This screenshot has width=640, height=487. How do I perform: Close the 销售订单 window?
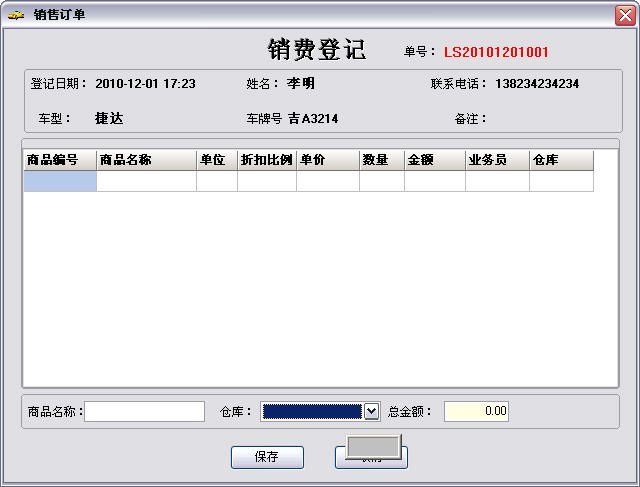tap(622, 14)
